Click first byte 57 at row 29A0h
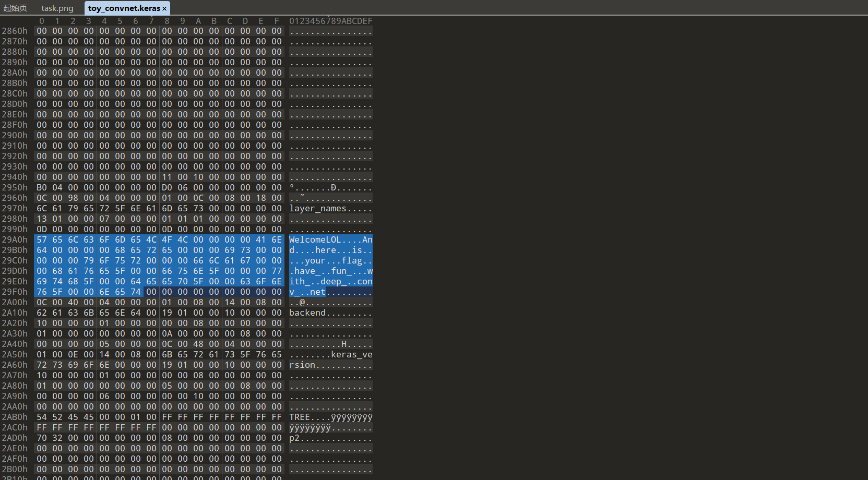This screenshot has height=480, width=868. pos(42,240)
